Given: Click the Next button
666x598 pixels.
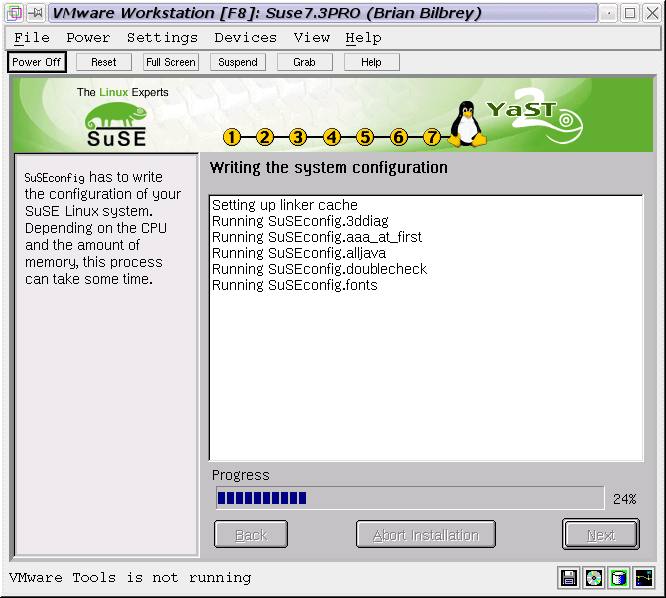Looking at the screenshot, I should (600, 535).
